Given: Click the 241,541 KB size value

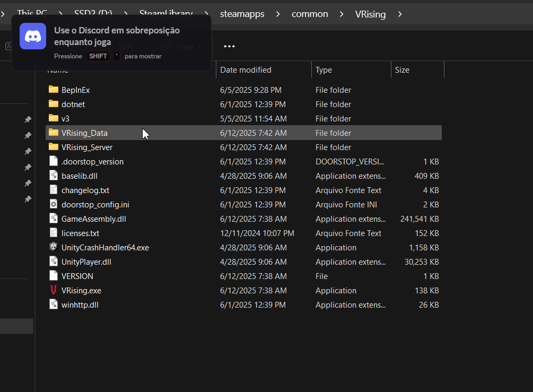Looking at the screenshot, I should (x=420, y=219).
